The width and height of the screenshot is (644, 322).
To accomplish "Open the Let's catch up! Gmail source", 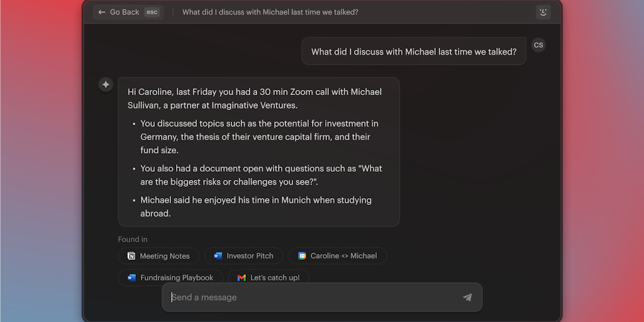I will (269, 277).
